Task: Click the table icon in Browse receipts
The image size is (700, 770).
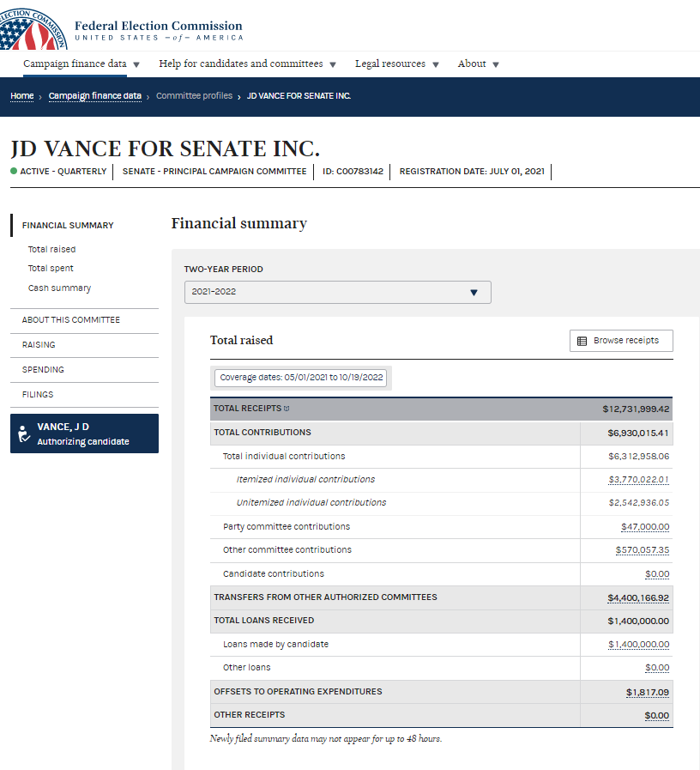Action: pos(582,341)
